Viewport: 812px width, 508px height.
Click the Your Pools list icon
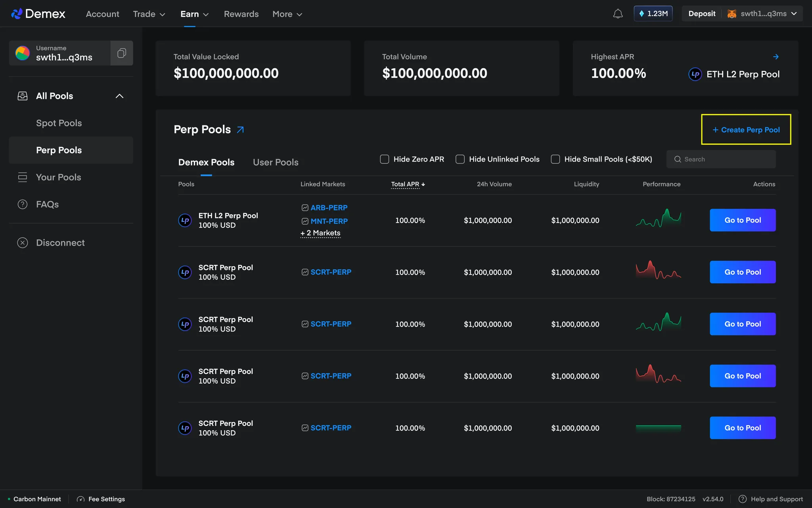(x=23, y=177)
